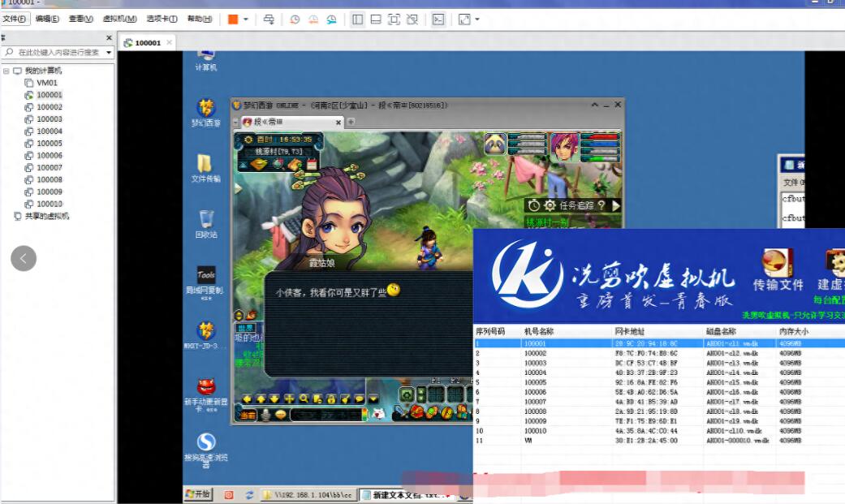Screen dimensions: 845x504
Task: Click the game chat plus icon
Action: (290, 398)
